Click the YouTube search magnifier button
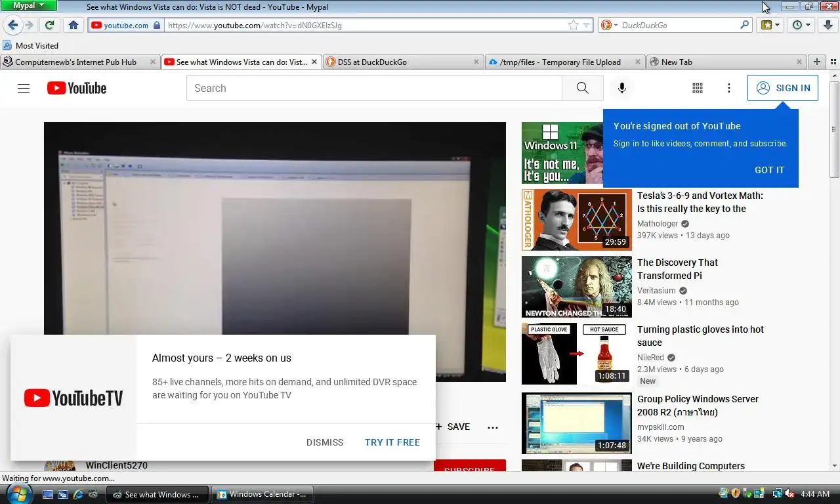The width and height of the screenshot is (840, 504). pyautogui.click(x=582, y=88)
